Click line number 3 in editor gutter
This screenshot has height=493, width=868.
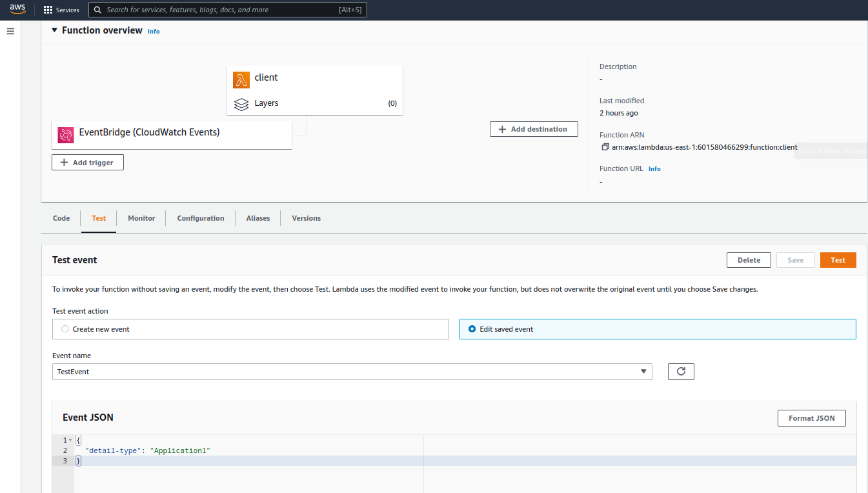click(65, 461)
